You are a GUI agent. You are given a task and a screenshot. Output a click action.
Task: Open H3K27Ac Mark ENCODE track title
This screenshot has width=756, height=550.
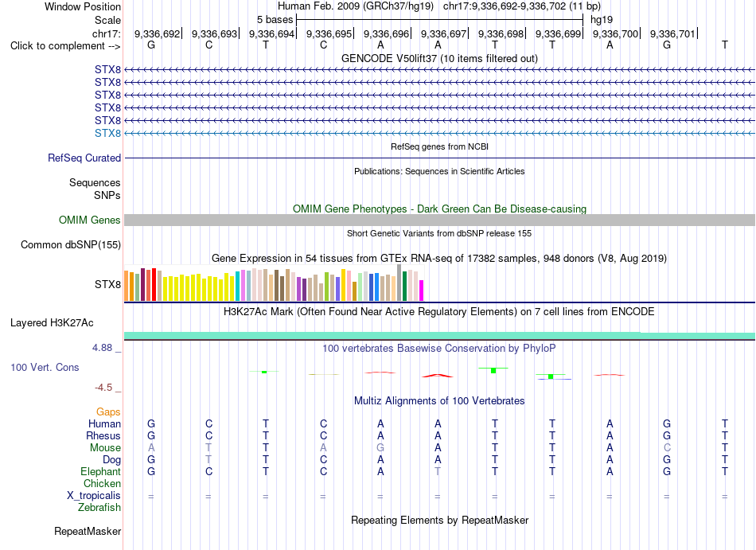[x=439, y=311]
